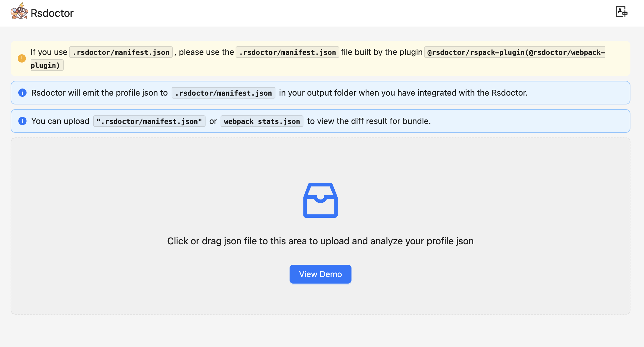644x347 pixels.
Task: Click the info icon in the profile json alert
Action: click(22, 93)
